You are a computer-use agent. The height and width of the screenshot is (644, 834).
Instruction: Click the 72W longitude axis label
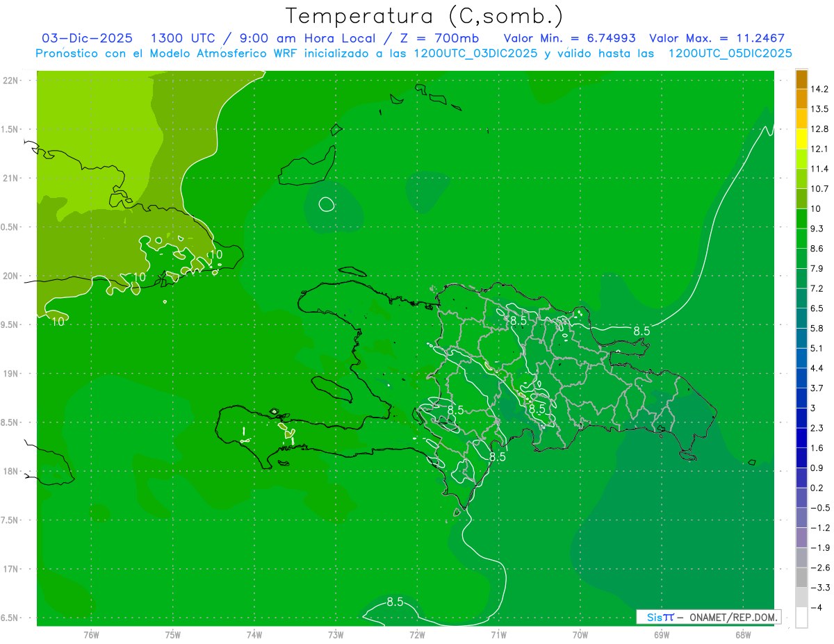click(417, 634)
